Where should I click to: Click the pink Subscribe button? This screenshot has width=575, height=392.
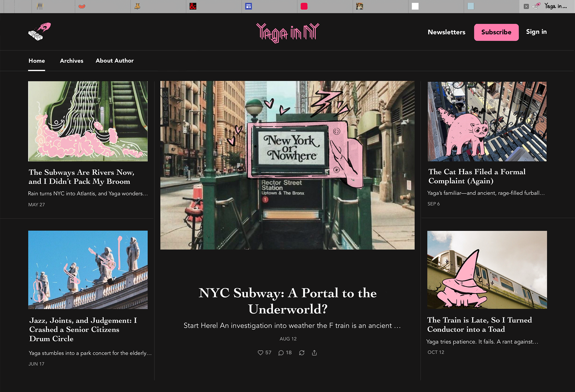click(x=496, y=32)
